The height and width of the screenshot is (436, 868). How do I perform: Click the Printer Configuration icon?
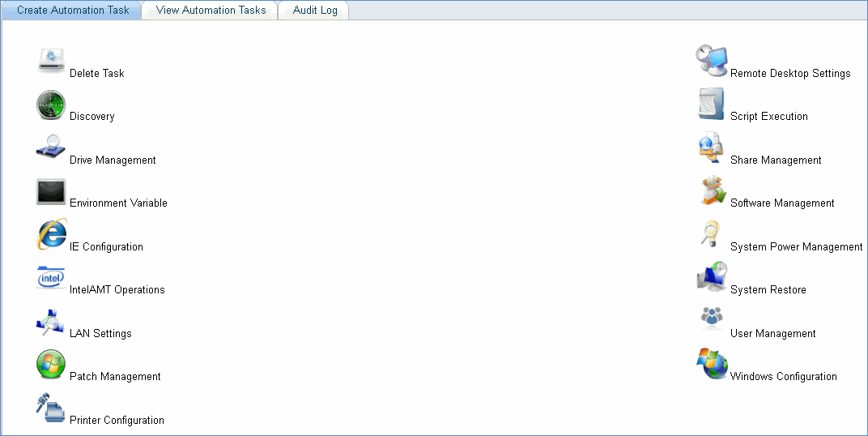point(51,408)
